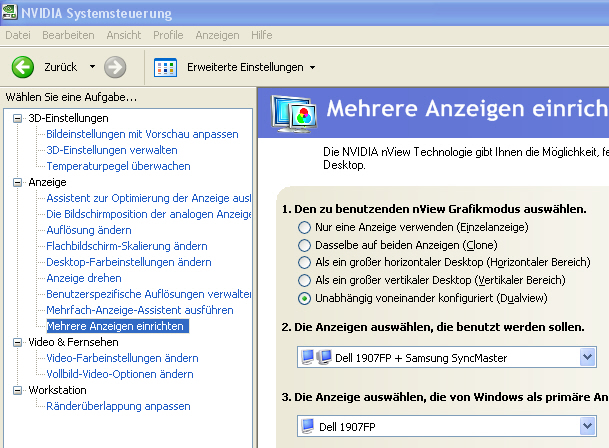The image size is (609, 448).
Task: Open Temperaturpegel überwachen
Action: click(x=118, y=166)
